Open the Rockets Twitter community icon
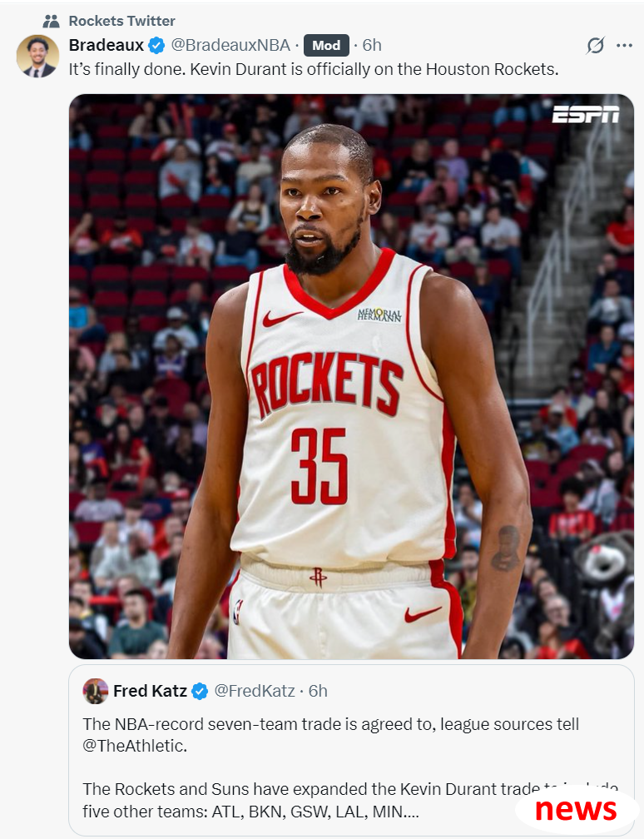 pos(51,22)
